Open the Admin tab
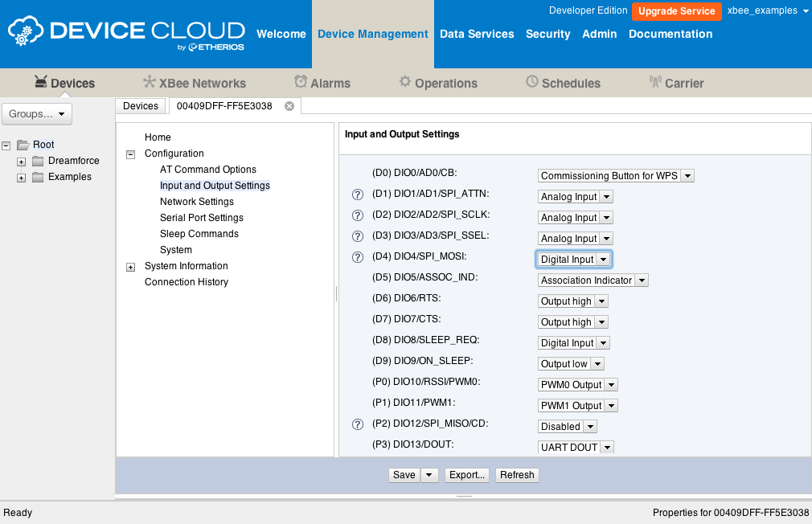 [599, 35]
